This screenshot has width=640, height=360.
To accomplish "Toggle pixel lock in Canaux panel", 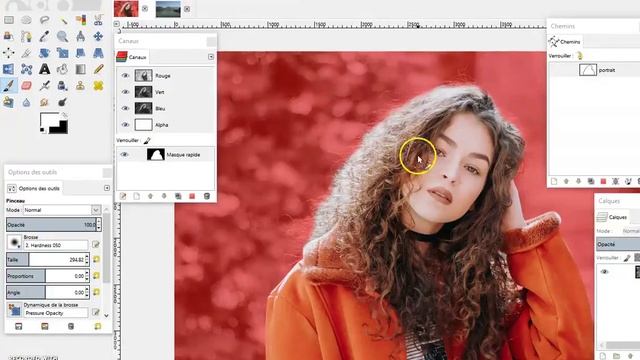I will click(x=147, y=140).
